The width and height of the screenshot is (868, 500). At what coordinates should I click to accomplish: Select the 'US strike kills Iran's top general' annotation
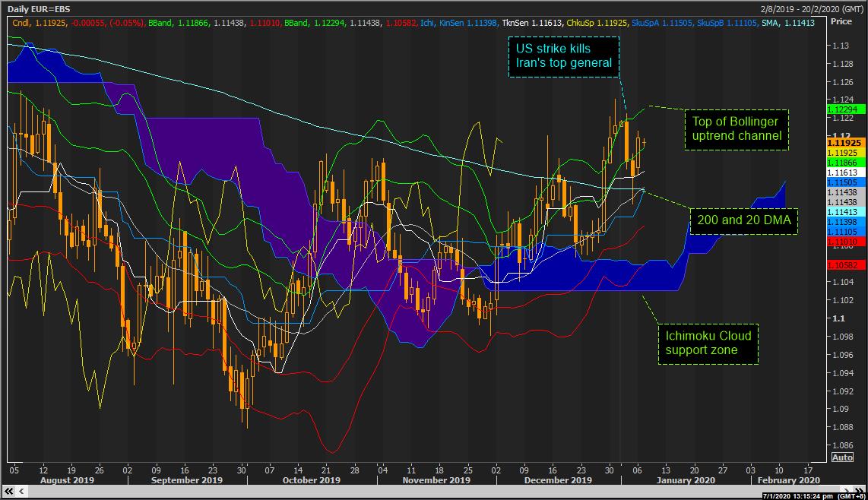click(563, 55)
